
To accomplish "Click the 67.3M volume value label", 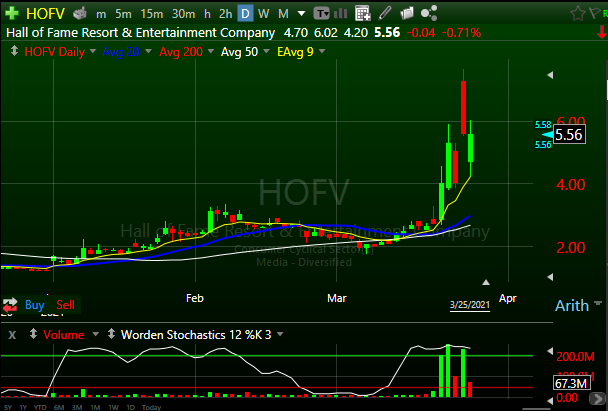I will (x=572, y=383).
